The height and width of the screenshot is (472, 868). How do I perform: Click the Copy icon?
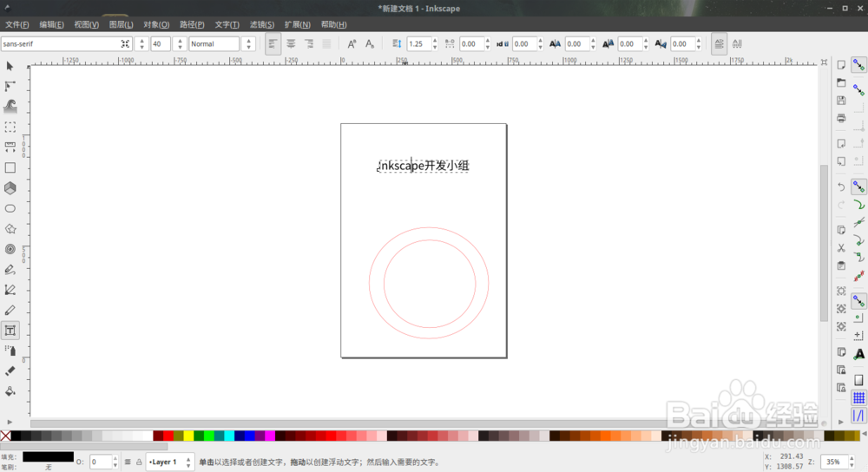point(841,230)
